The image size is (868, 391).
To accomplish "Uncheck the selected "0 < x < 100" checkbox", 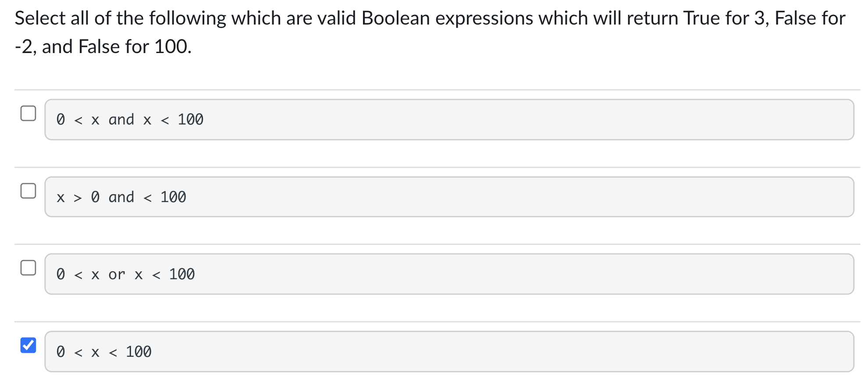I will pyautogui.click(x=28, y=346).
